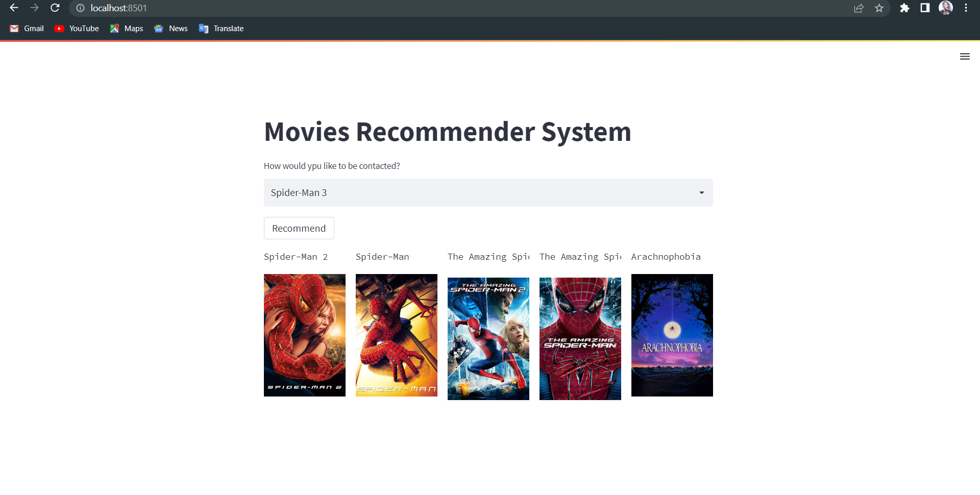Click The Amazing Spider-Man 2 poster
This screenshot has height=495, width=980.
click(x=488, y=339)
